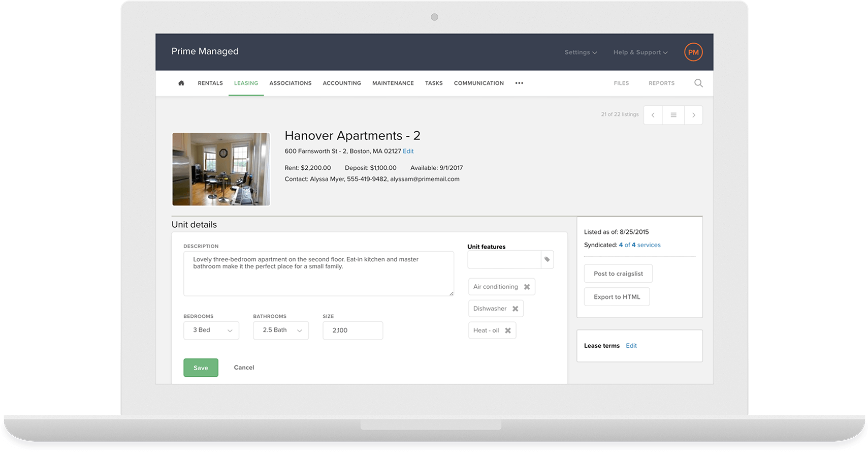Remove the Heat - oil feature tag
This screenshot has height=452, width=868.
pos(507,330)
